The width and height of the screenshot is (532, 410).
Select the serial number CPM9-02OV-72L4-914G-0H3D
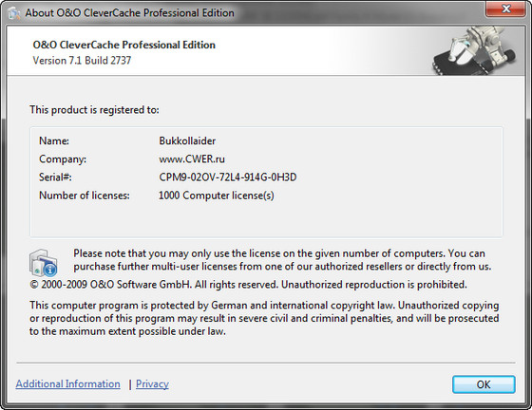(x=228, y=177)
